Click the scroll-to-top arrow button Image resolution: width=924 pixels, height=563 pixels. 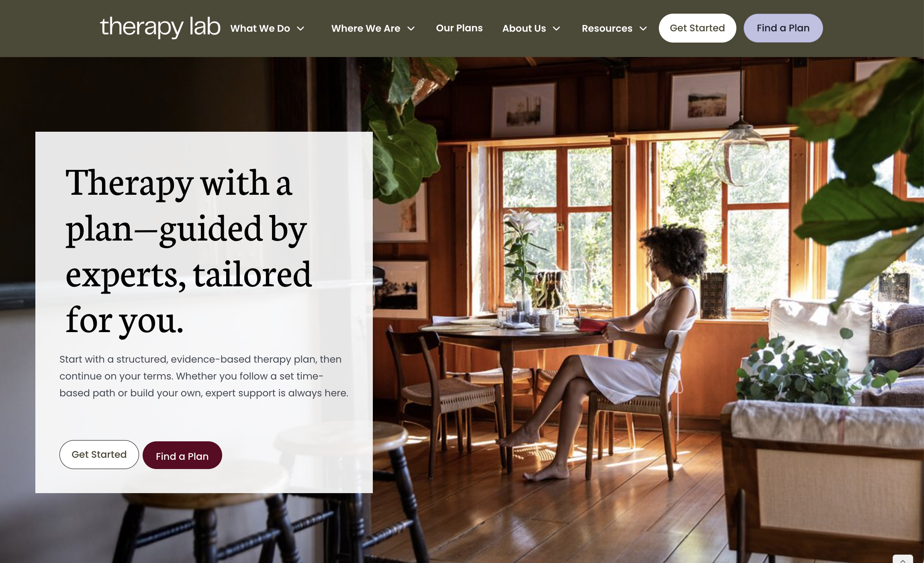pos(903,560)
